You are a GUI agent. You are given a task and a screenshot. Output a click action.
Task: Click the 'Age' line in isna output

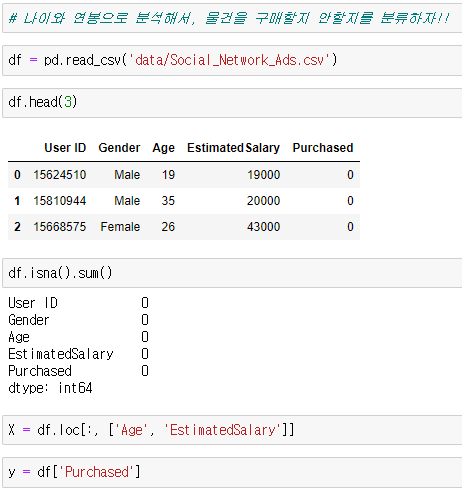point(78,337)
